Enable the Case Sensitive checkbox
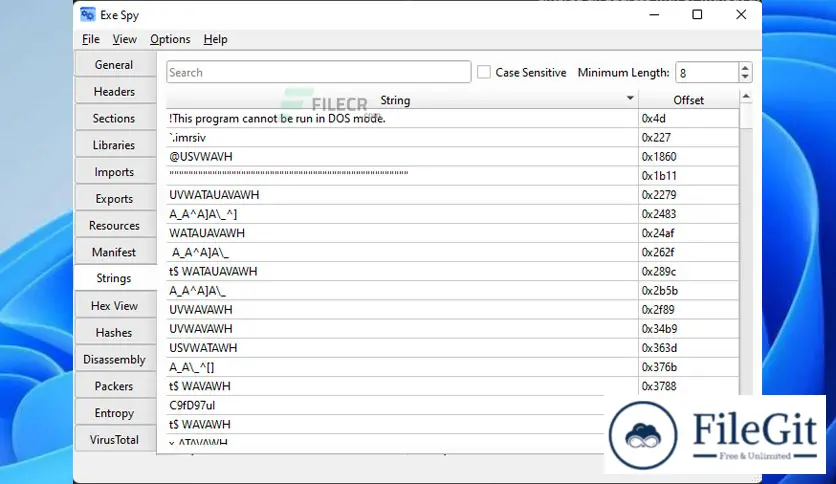The height and width of the screenshot is (484, 836). 484,72
